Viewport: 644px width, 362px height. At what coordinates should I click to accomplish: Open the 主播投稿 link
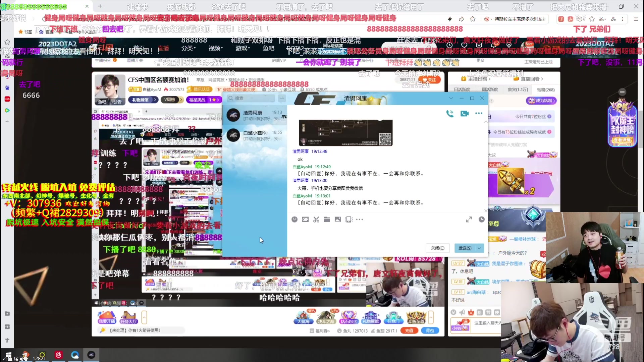[476, 79]
